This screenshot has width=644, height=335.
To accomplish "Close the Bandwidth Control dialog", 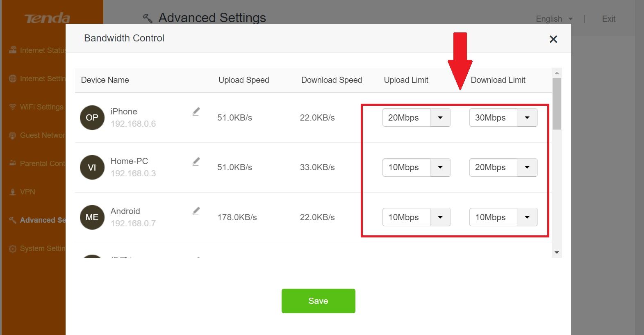I will tap(553, 39).
